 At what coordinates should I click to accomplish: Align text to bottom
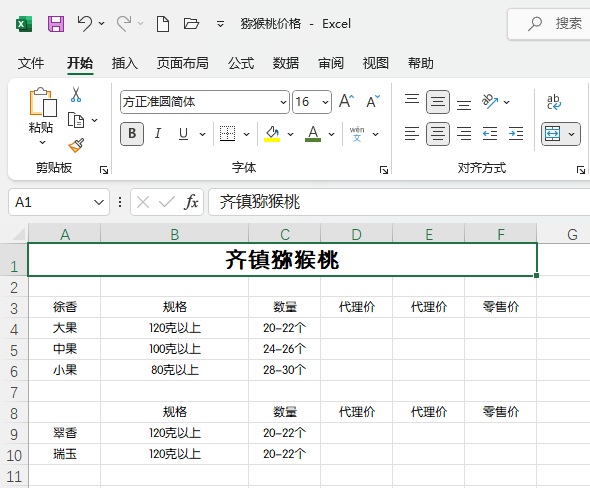tap(464, 104)
